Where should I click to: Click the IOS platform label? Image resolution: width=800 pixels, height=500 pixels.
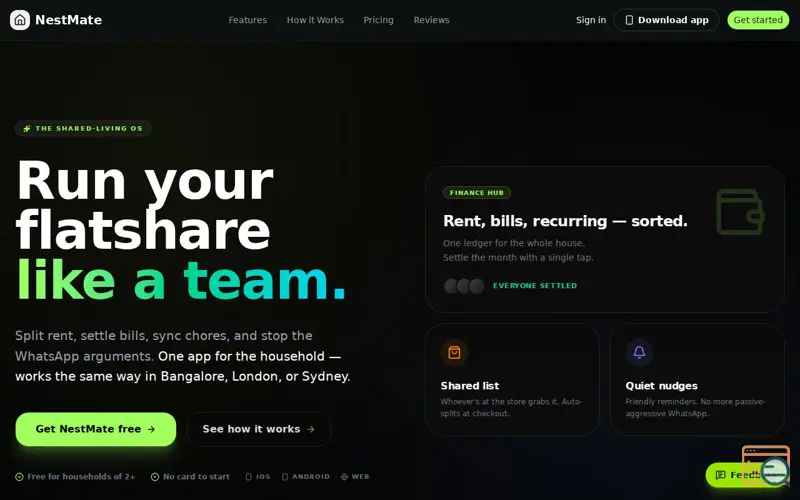click(263, 477)
